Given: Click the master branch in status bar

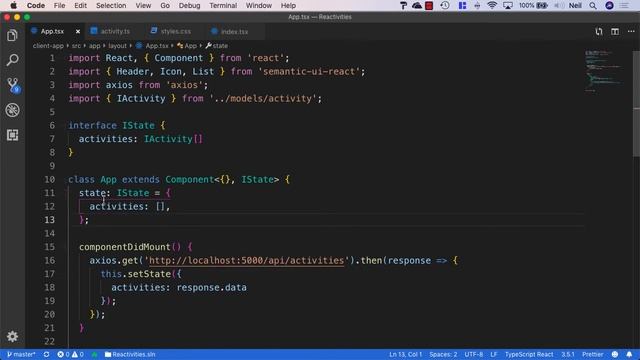Looking at the screenshot, I should [x=21, y=354].
